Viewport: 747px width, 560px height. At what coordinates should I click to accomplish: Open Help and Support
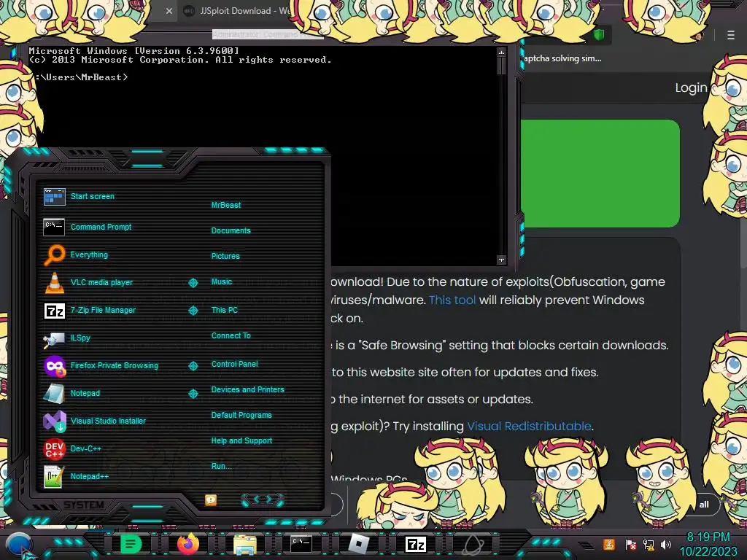pos(241,441)
